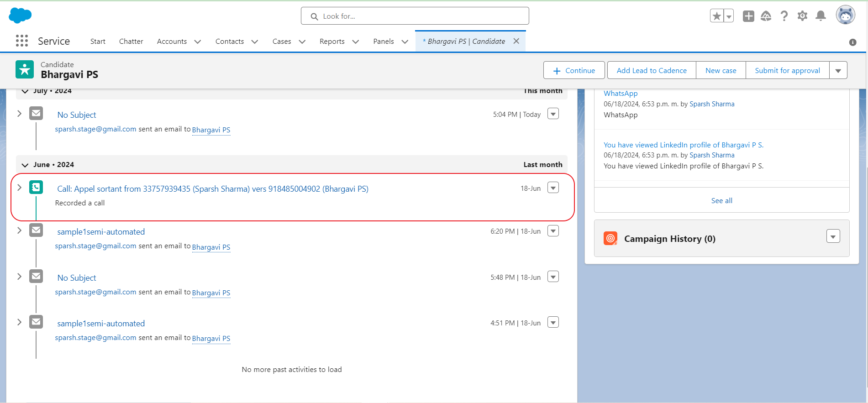Open actions menu for the 5:48 PM email

(553, 277)
